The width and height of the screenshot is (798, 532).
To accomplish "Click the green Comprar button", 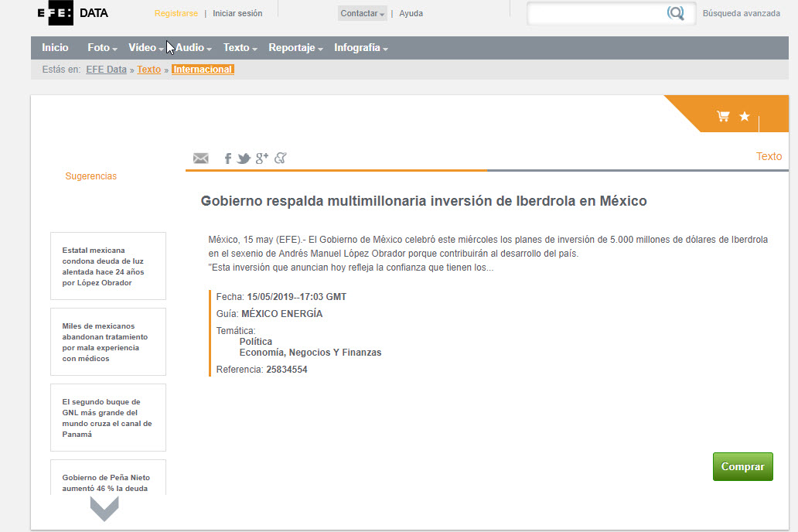I will click(x=742, y=466).
